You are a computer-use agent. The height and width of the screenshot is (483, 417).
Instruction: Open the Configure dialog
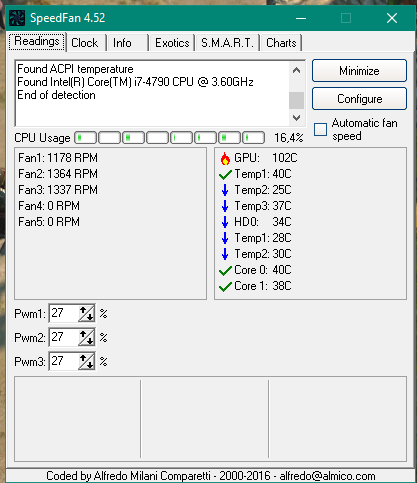(359, 99)
